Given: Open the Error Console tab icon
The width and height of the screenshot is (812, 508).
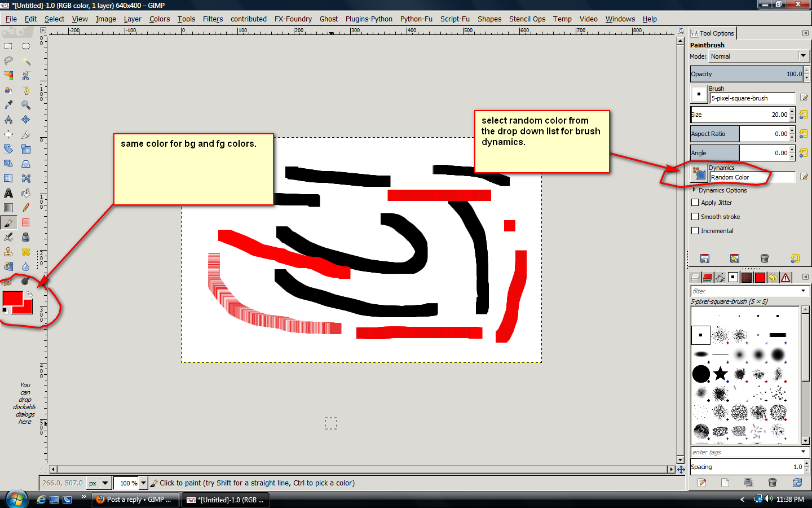Looking at the screenshot, I should [786, 277].
